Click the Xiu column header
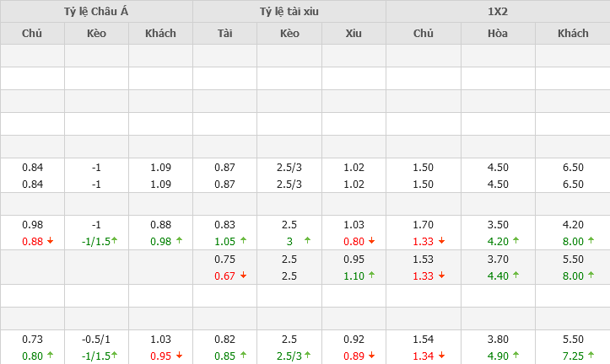 tap(354, 34)
